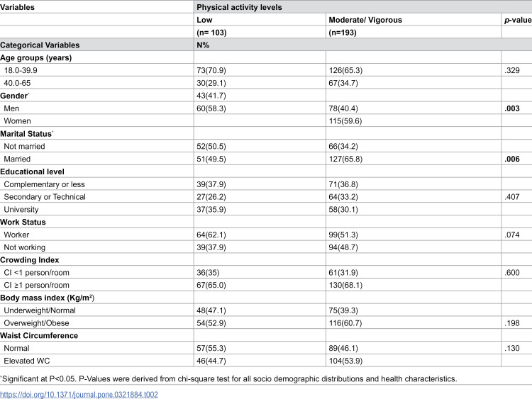Click the Crowding Index heading
This screenshot has height=399, width=532.
click(30, 260)
